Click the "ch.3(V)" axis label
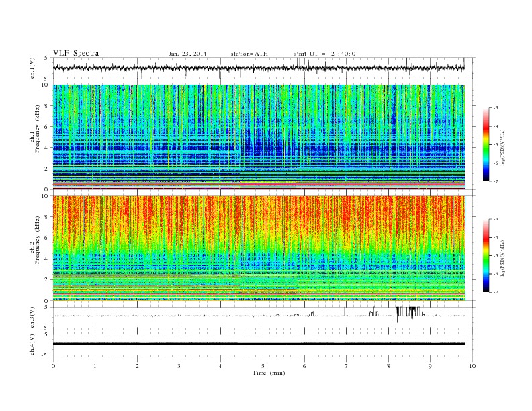532x411 pixels. (x=32, y=318)
